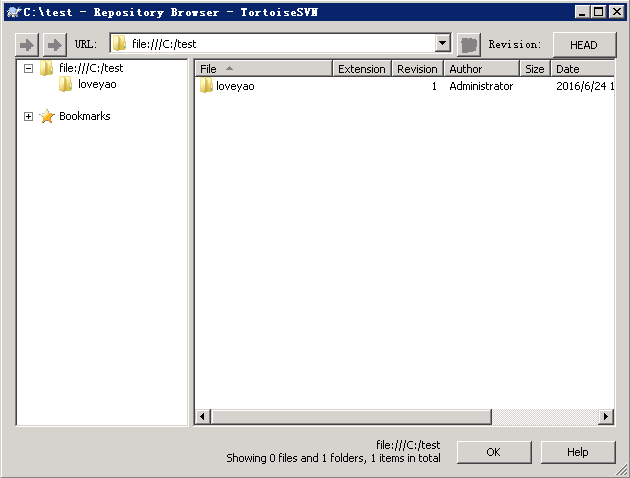Click the refresh icon beside the URL box

469,45
